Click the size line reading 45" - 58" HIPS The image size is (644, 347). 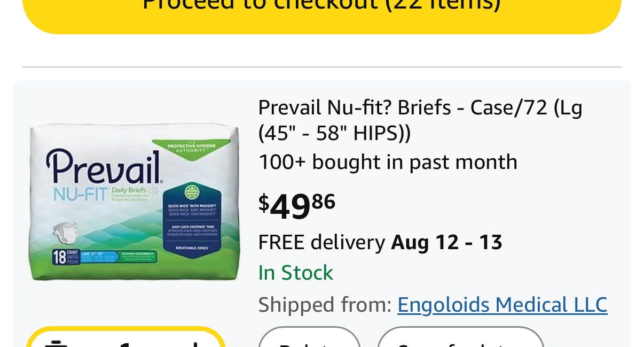[x=334, y=133]
